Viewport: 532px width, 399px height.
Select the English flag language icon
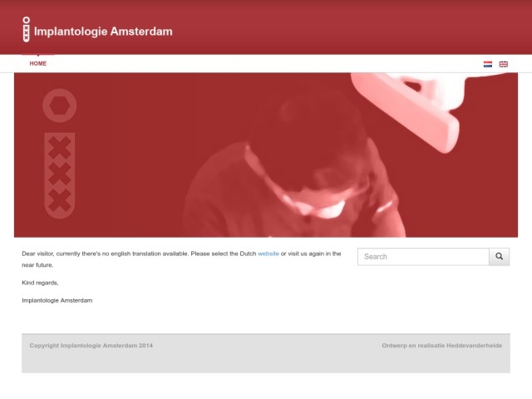tap(503, 64)
